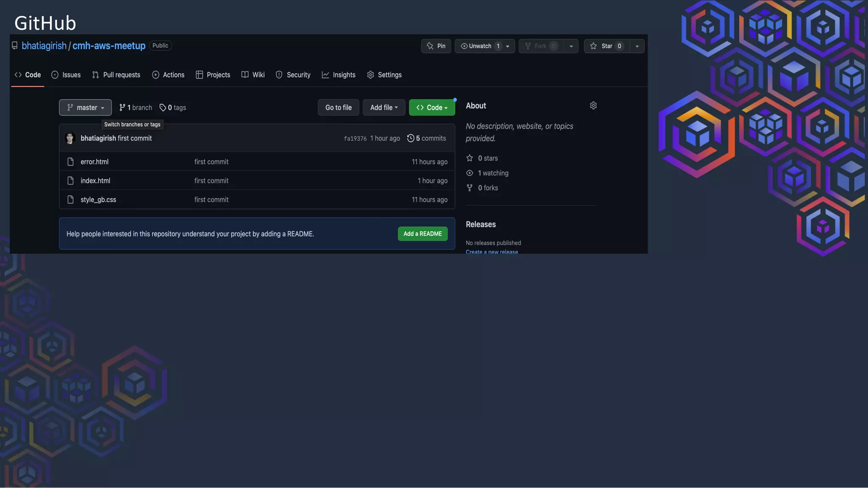View the 0 tags link
868x488 pixels.
pos(173,108)
